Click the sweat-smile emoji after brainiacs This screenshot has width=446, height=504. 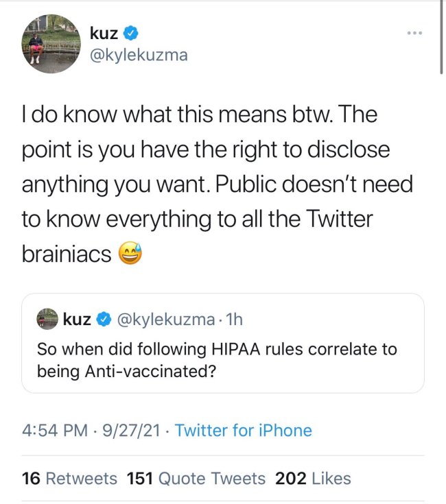[x=131, y=254]
